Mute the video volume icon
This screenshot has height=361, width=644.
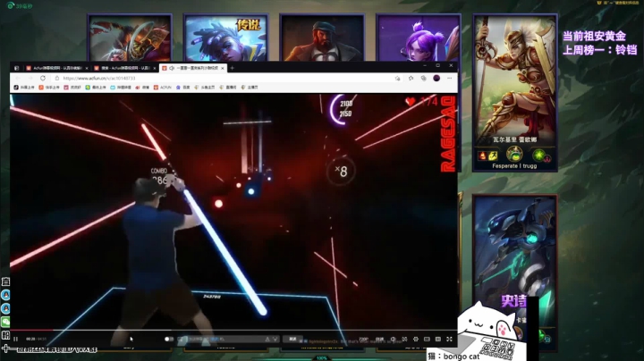coord(393,340)
